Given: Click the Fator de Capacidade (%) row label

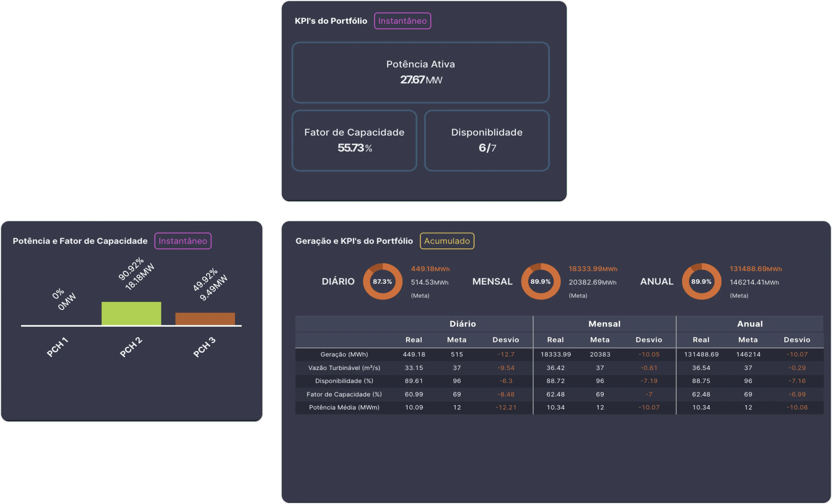Looking at the screenshot, I should tap(344, 394).
